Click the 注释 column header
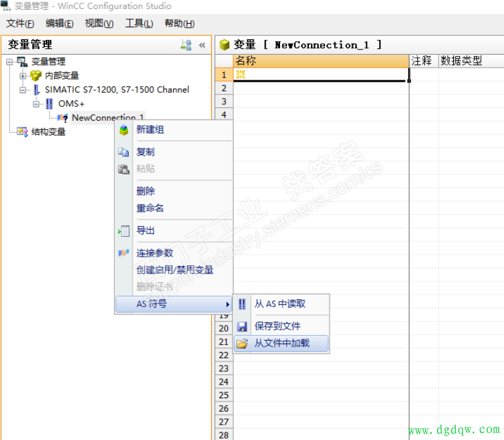This screenshot has width=504, height=440. tap(424, 61)
